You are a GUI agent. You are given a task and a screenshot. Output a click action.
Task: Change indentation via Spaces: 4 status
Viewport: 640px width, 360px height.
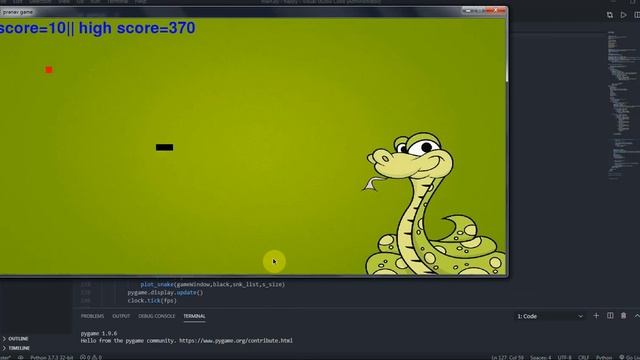tap(540, 358)
